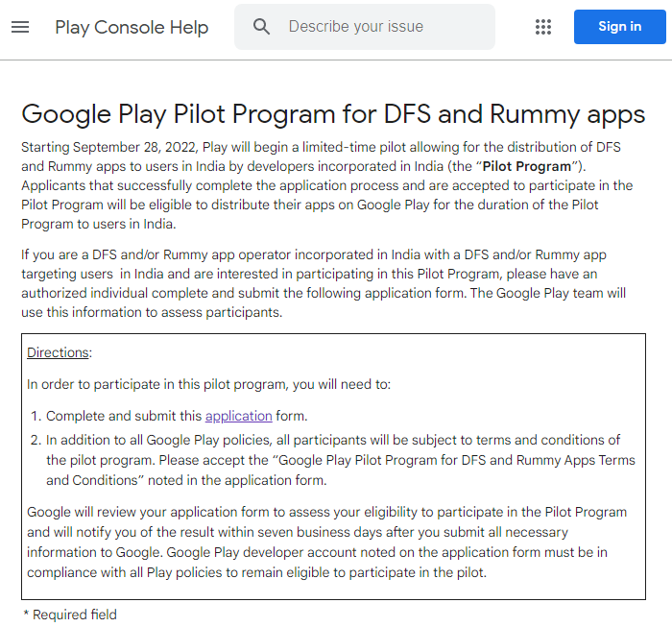Click the bold Pilot Program term
672x627 pixels.
pyautogui.click(x=527, y=166)
